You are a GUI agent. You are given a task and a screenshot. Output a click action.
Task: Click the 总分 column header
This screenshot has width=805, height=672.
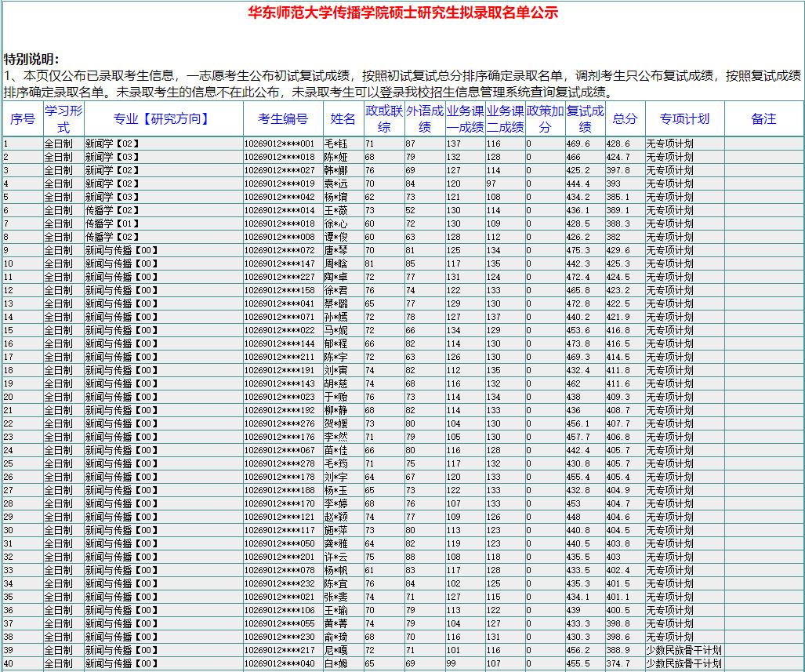(625, 119)
